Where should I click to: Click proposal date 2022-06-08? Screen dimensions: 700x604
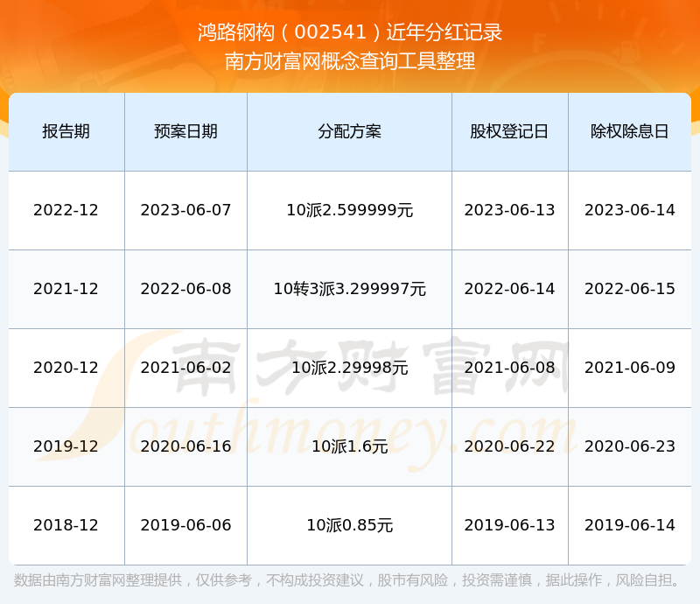(x=185, y=289)
